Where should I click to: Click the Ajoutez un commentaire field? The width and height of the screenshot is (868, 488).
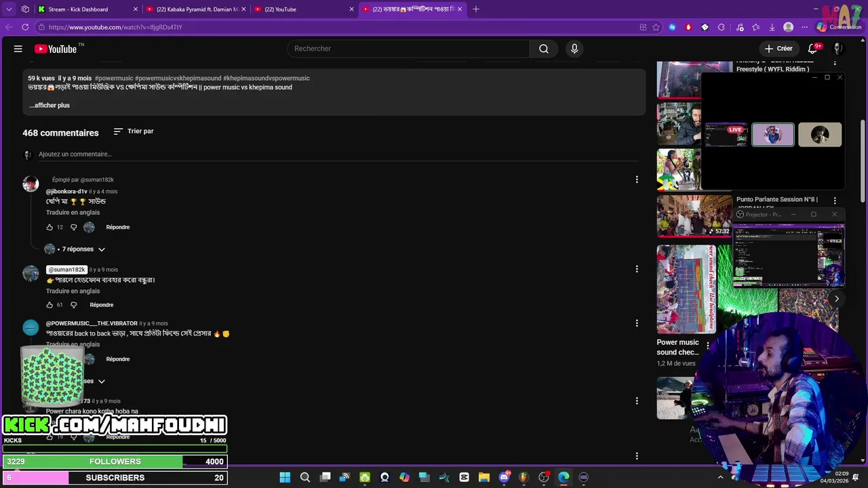[x=338, y=155]
